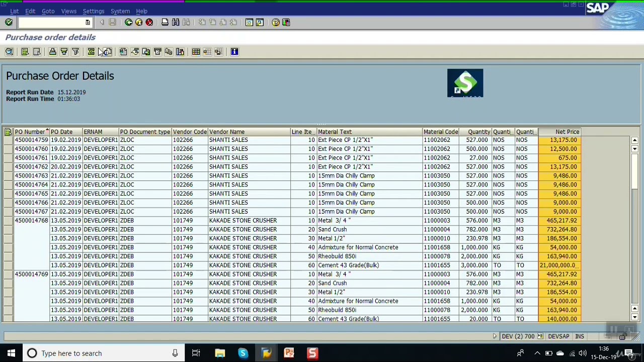Open PowerPoint from the taskbar

(x=289, y=353)
